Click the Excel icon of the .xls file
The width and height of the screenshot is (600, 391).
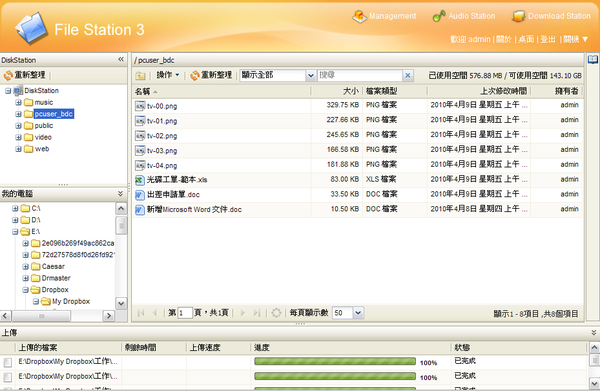coord(140,180)
